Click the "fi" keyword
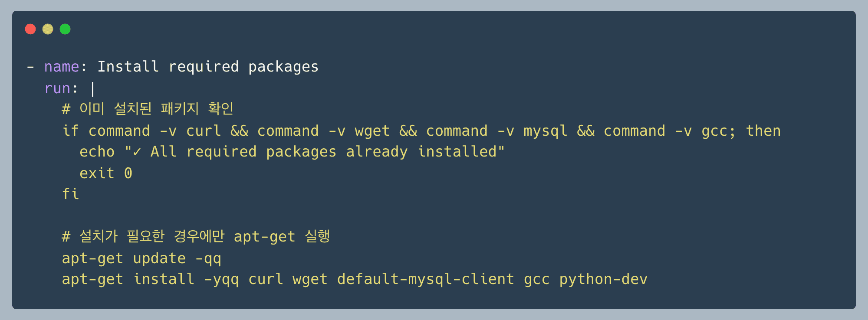868x320 pixels. coord(70,194)
